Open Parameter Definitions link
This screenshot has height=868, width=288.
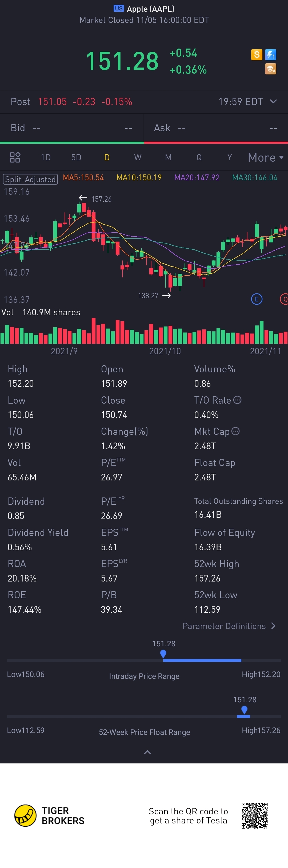click(229, 626)
